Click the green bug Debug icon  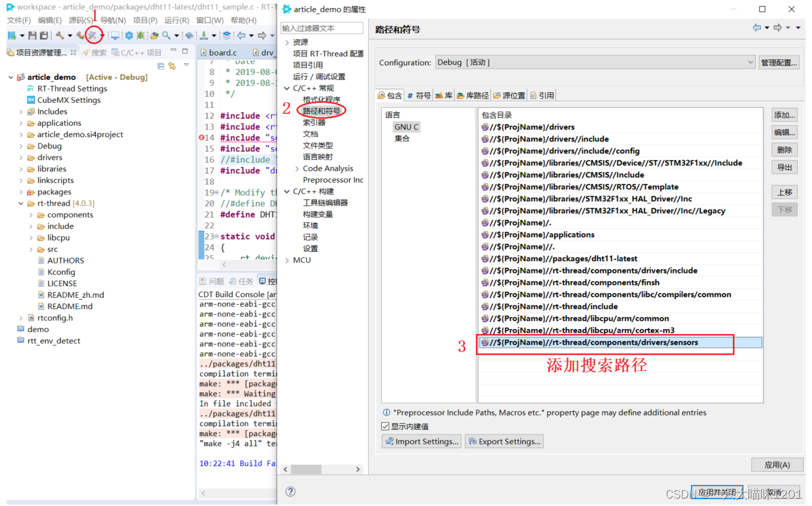pos(141,36)
